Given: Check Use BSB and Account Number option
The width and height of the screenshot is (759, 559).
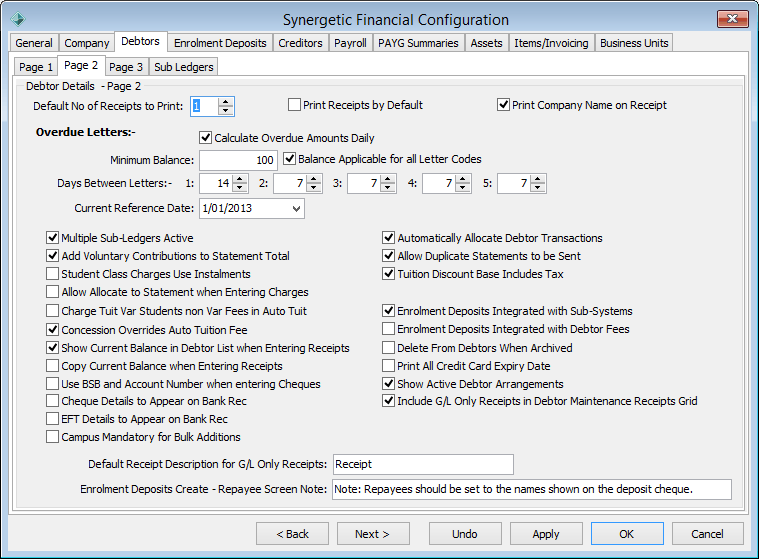Looking at the screenshot, I should (x=52, y=384).
